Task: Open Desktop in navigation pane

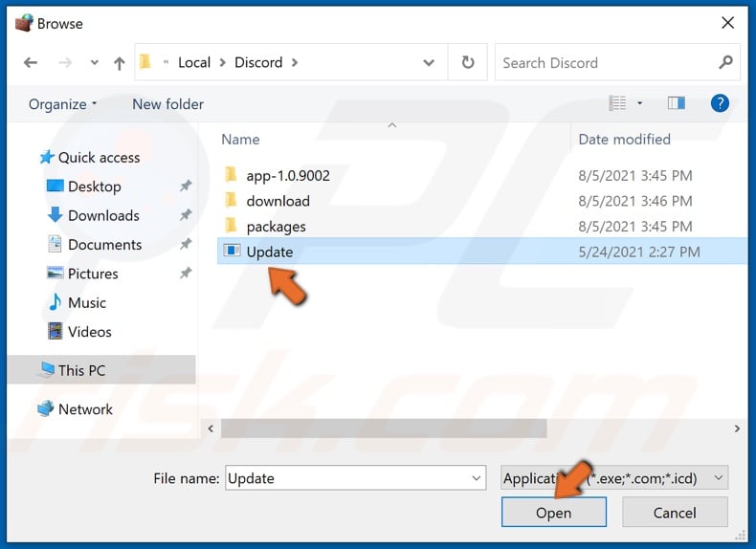Action: click(x=84, y=187)
